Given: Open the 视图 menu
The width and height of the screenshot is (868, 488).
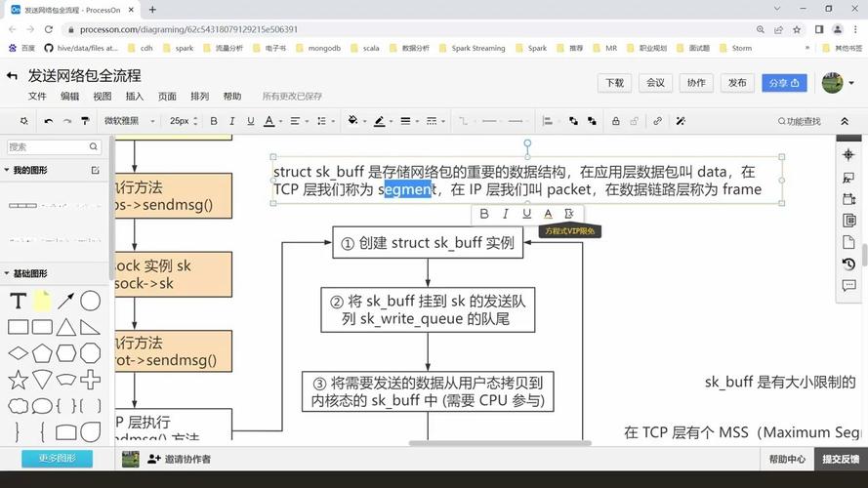Looking at the screenshot, I should pyautogui.click(x=102, y=97).
